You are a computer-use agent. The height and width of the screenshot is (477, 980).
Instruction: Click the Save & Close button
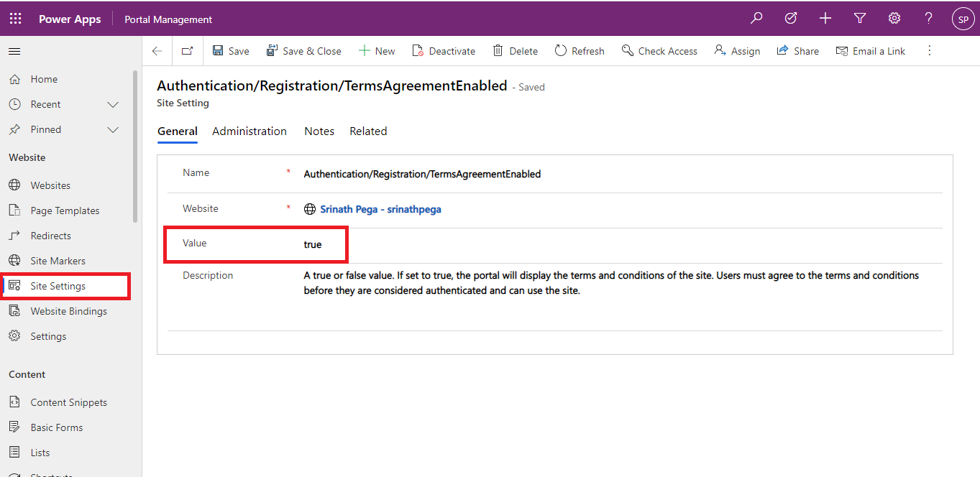click(303, 51)
